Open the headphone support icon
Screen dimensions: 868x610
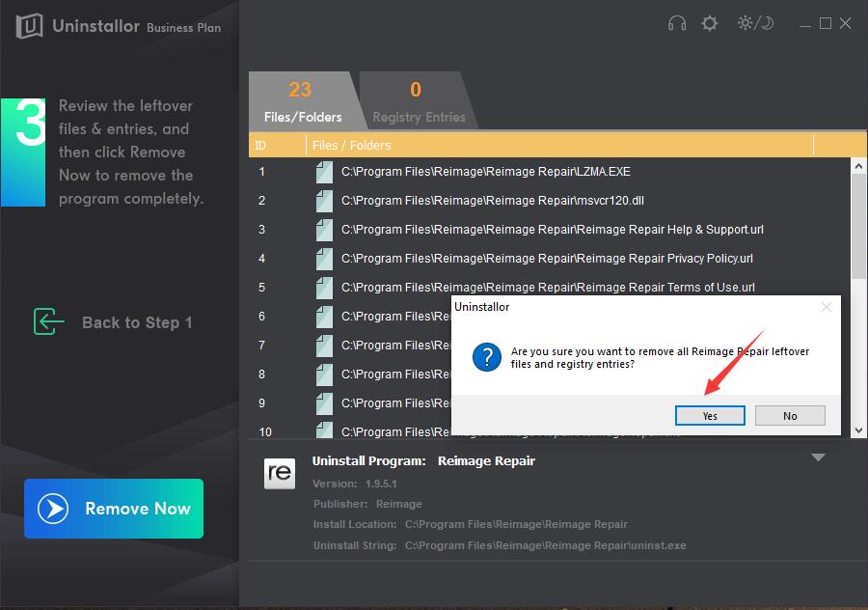[x=677, y=23]
